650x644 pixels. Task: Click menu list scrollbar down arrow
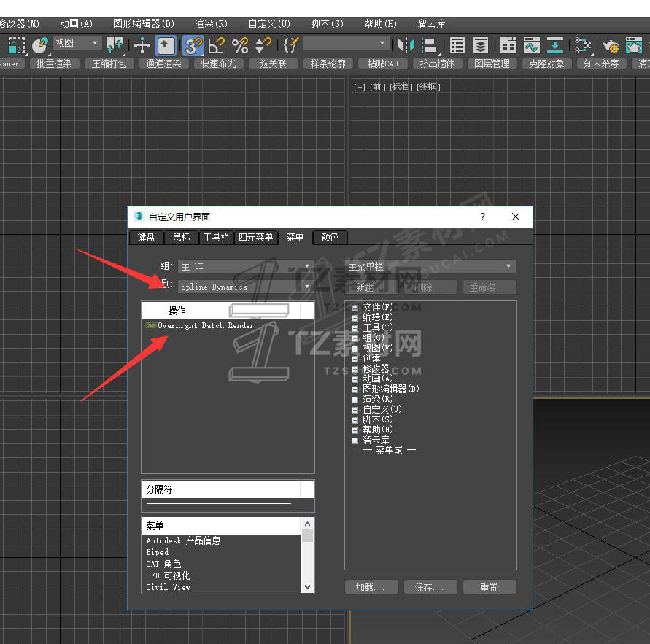point(307,587)
